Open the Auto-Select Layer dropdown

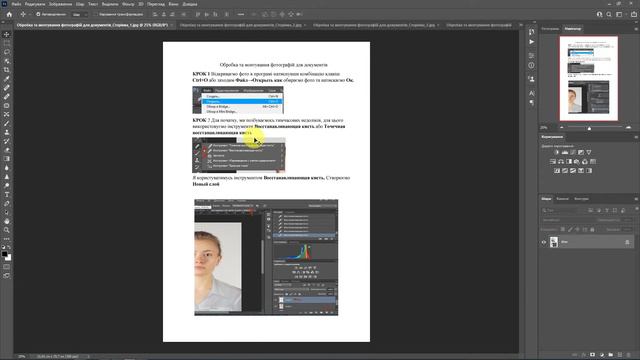point(80,14)
